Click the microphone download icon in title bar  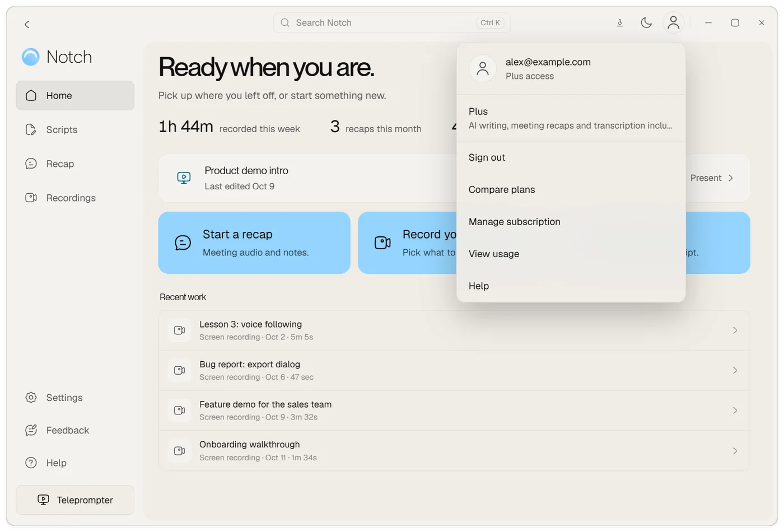click(620, 23)
